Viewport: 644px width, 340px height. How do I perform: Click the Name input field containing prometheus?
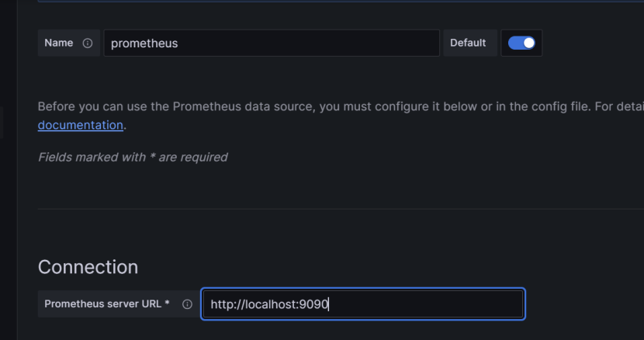click(272, 43)
